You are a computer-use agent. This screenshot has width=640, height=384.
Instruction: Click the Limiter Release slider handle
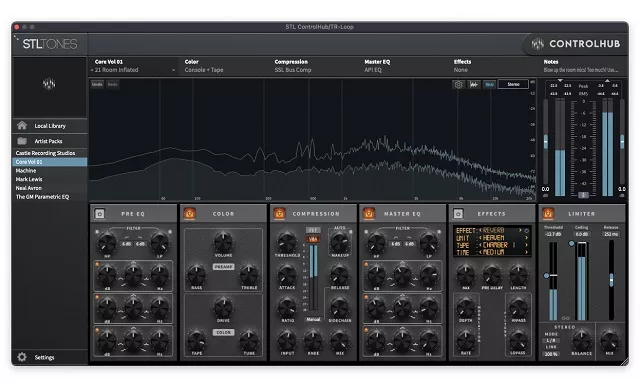611,280
